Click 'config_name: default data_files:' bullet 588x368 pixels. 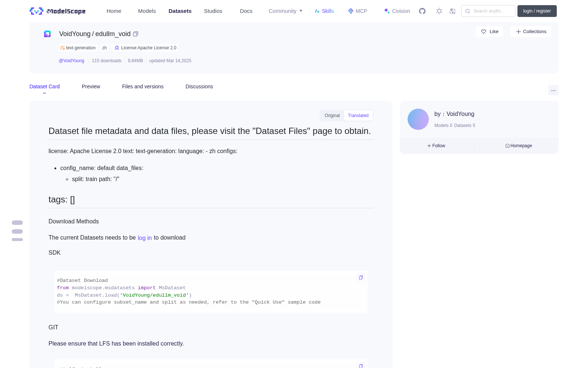click(102, 168)
